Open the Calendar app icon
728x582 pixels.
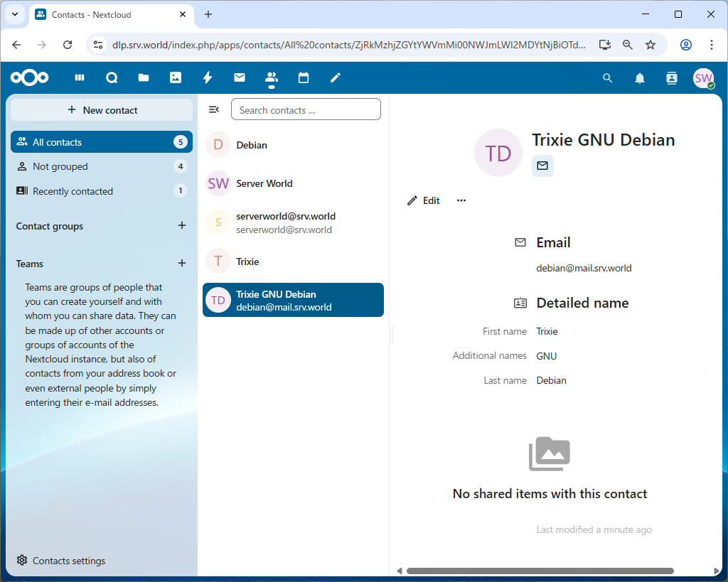304,78
